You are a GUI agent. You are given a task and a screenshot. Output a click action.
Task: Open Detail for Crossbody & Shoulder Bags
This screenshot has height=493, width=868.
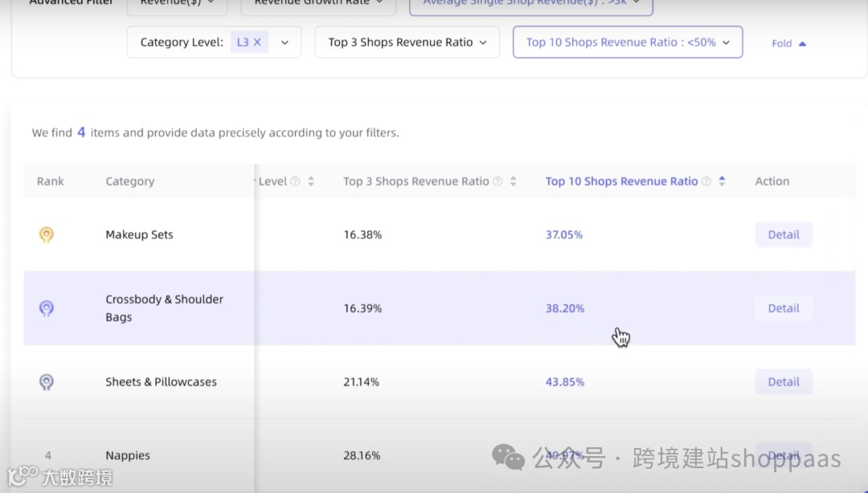pyautogui.click(x=784, y=308)
